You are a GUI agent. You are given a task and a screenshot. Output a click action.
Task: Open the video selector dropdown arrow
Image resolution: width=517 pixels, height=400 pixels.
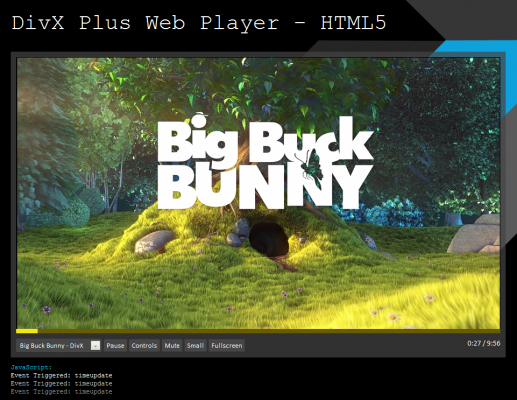click(95, 346)
